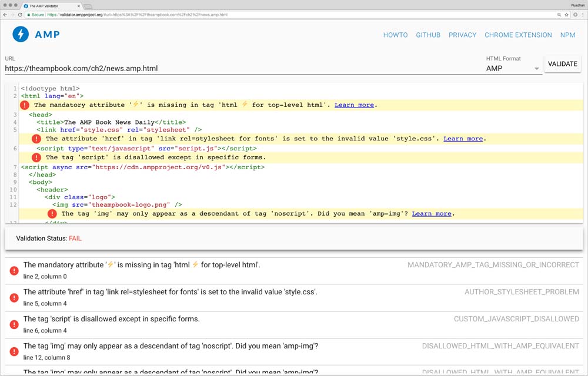The width and height of the screenshot is (588, 376).
Task: Click the Secure padlock in address bar
Action: pos(28,15)
